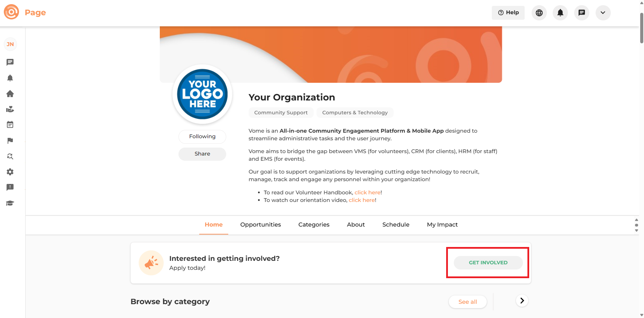Open the Volunteer Handbook click here link

click(367, 193)
